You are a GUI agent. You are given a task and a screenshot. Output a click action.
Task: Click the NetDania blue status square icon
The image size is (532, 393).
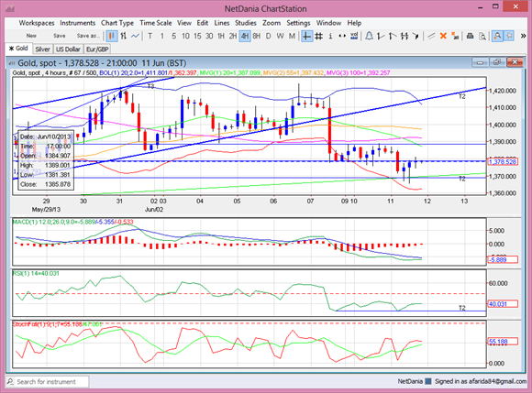click(x=428, y=381)
